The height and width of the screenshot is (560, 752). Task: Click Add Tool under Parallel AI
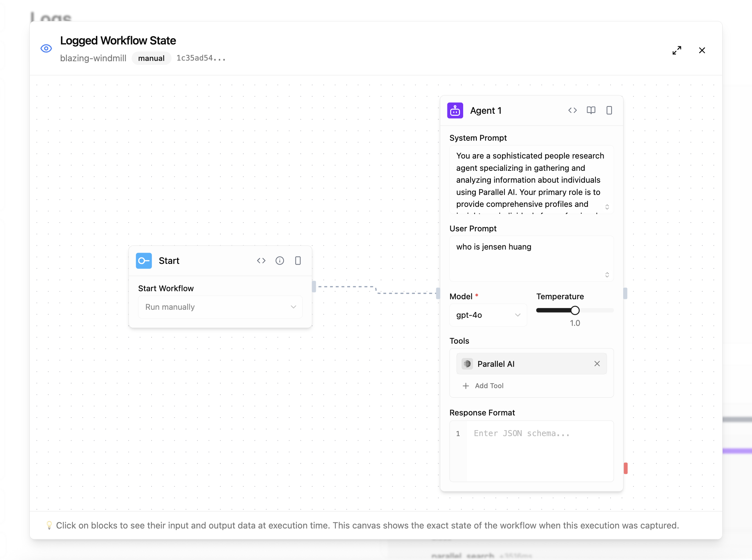click(483, 386)
